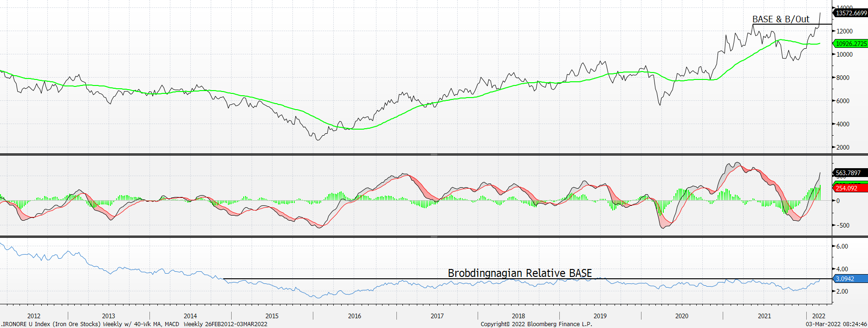Image resolution: width=868 pixels, height=328 pixels.
Task: Click the 2020 year label on time axis
Action: coord(682,316)
